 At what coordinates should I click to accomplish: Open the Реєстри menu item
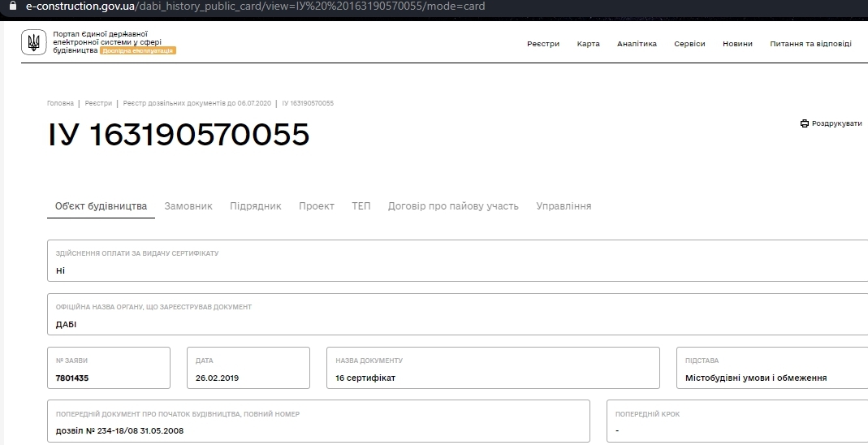(543, 44)
